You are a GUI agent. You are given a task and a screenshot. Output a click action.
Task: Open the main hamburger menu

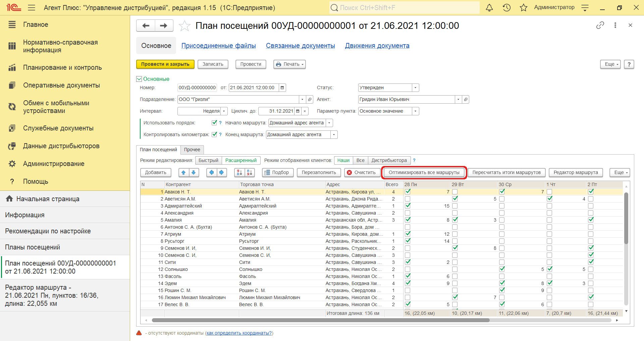[32, 7]
